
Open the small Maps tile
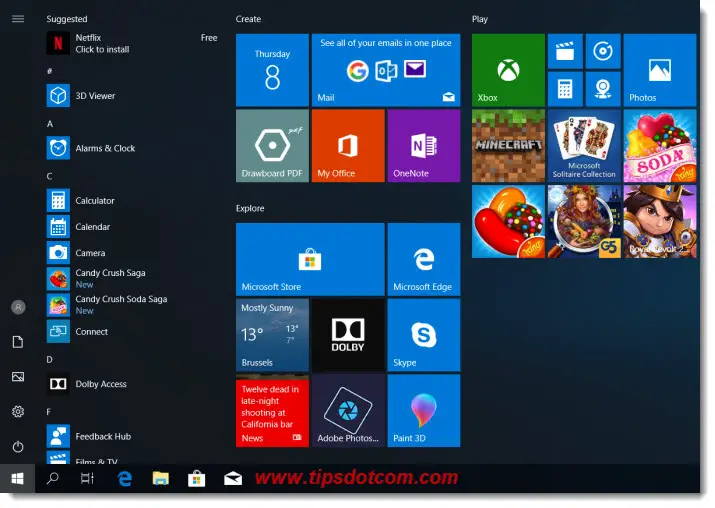(x=603, y=89)
